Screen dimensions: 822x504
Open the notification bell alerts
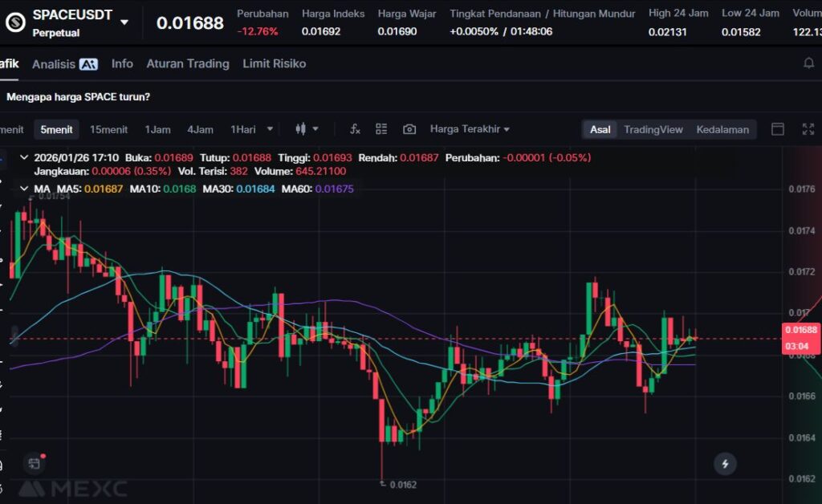click(x=808, y=63)
